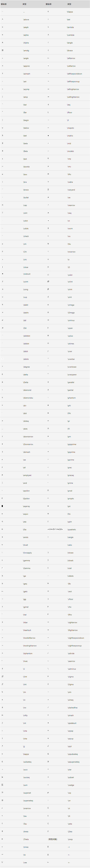Click the sigma symbol beside \sum

2,785
